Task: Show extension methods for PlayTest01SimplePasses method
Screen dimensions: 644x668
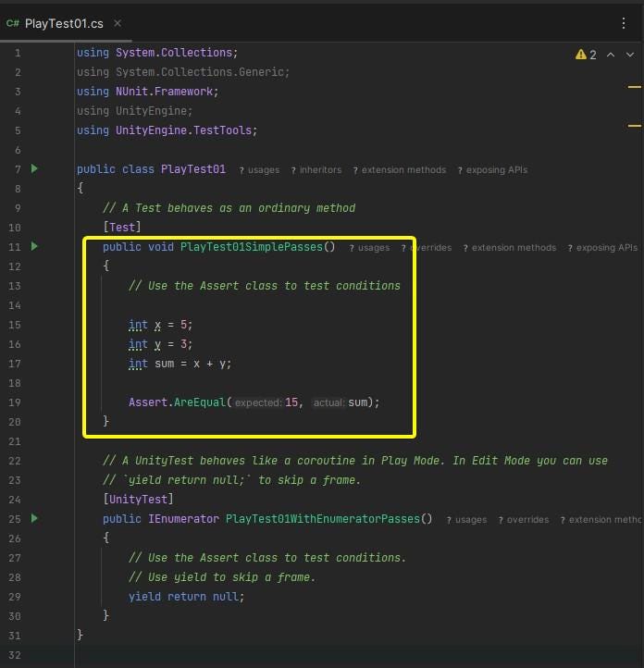Action: pyautogui.click(x=510, y=248)
